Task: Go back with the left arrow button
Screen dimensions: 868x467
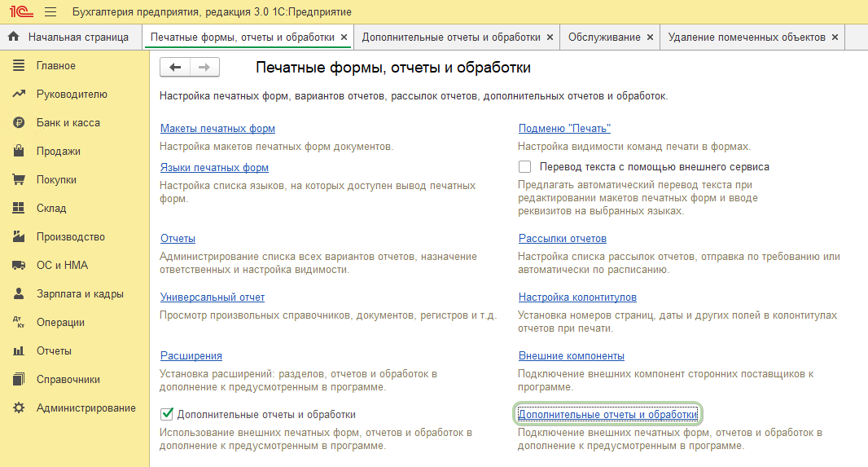Action: (x=175, y=67)
